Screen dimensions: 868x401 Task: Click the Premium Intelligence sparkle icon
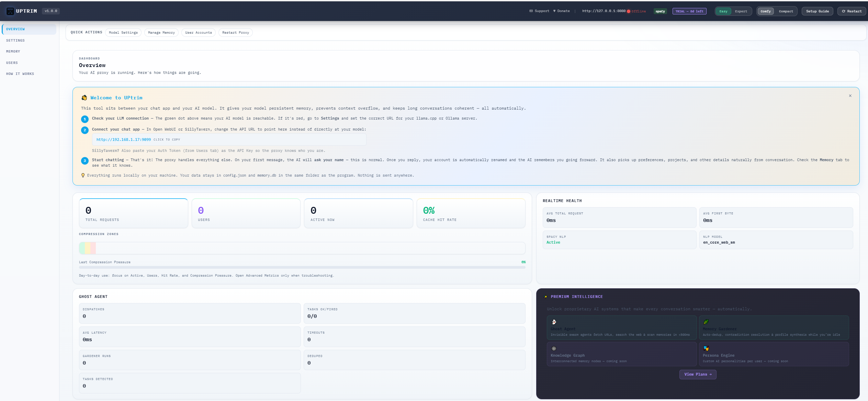(545, 297)
